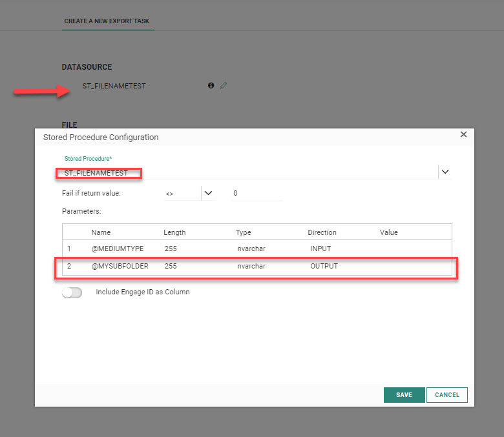This screenshot has height=437, width=504.
Task: Click the fail return value input field
Action: click(256, 193)
